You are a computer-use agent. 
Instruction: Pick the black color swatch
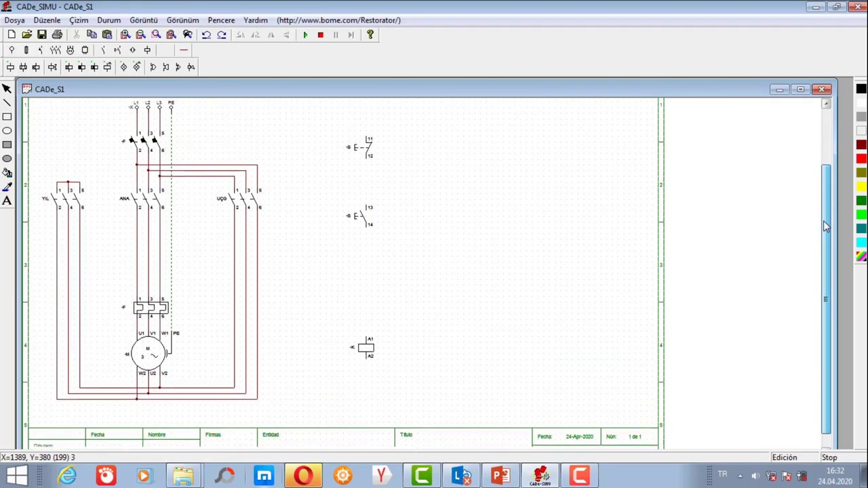point(861,89)
